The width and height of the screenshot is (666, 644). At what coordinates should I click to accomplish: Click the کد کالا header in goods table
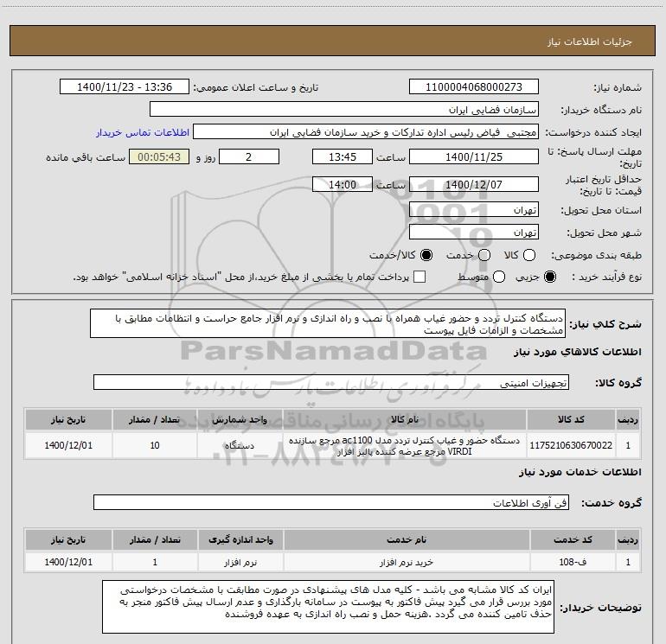pos(571,419)
